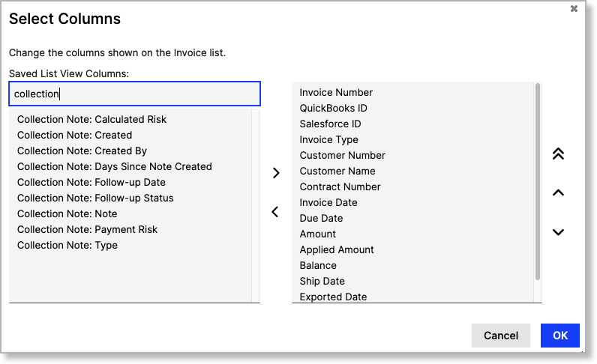Choose Customer Name in right list
This screenshot has width=597, height=364.
337,172
